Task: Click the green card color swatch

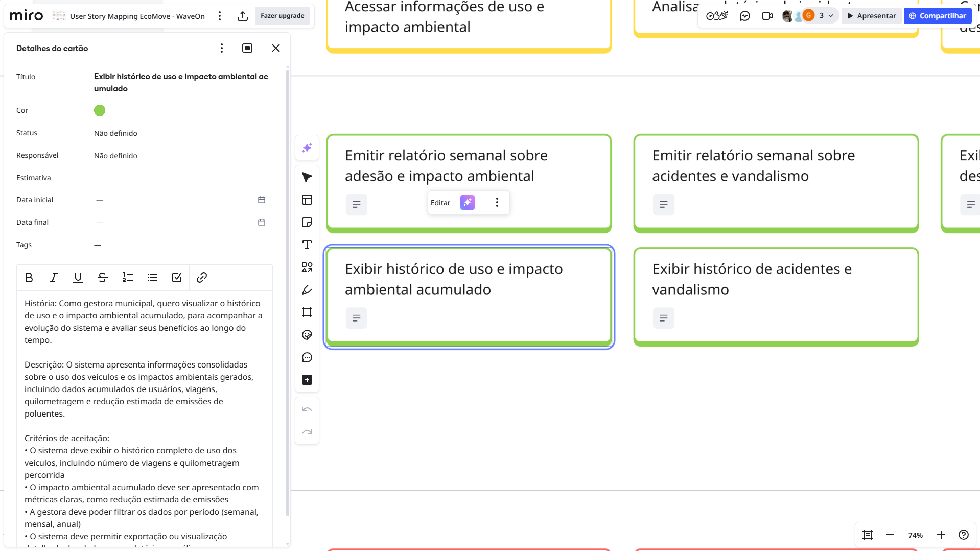Action: click(100, 110)
